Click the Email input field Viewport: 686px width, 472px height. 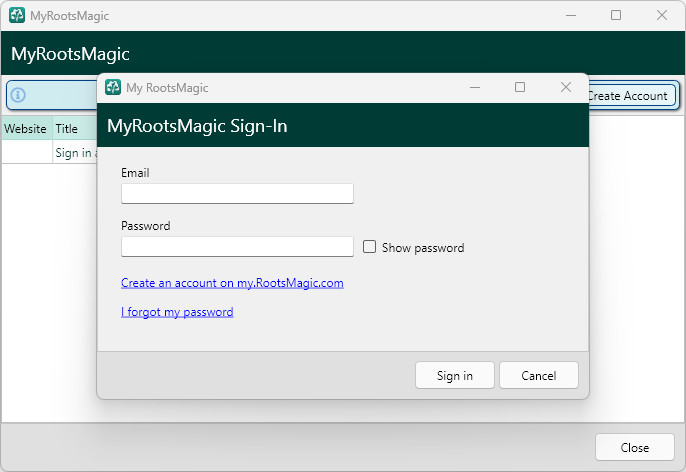tap(237, 193)
